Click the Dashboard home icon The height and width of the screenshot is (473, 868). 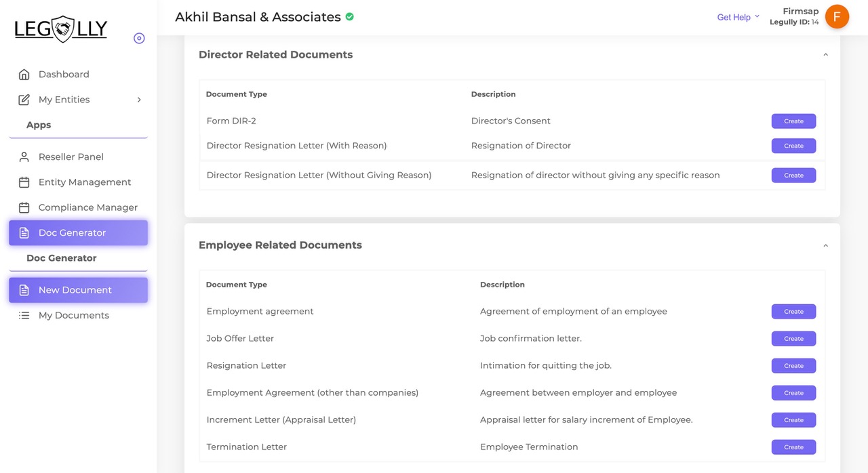[x=24, y=75]
